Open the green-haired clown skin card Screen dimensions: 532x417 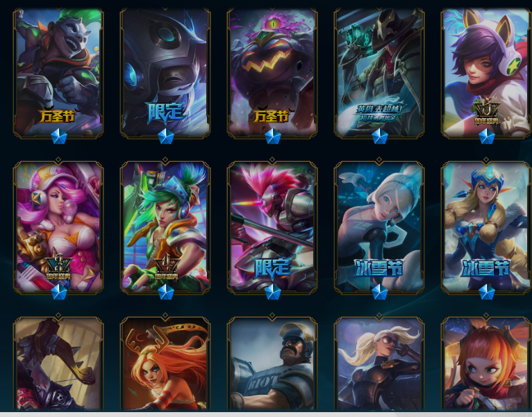[x=58, y=73]
